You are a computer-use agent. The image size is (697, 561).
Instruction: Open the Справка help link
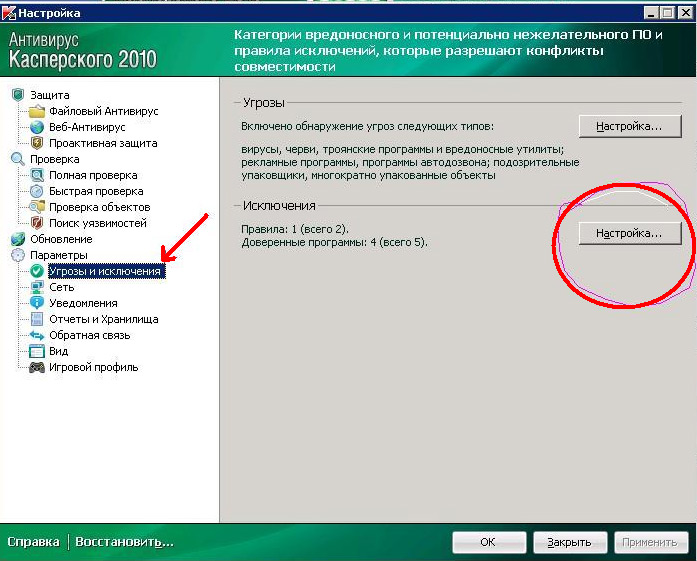pyautogui.click(x=33, y=542)
